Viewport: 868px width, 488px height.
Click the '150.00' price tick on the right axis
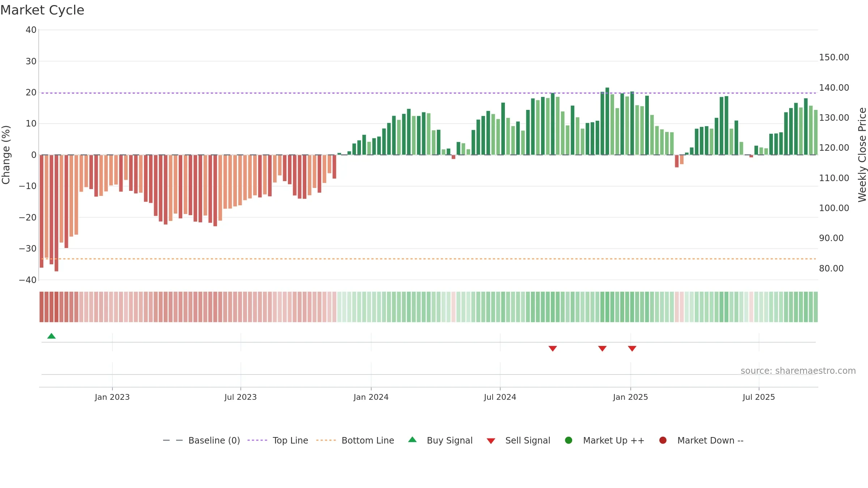pos(834,57)
